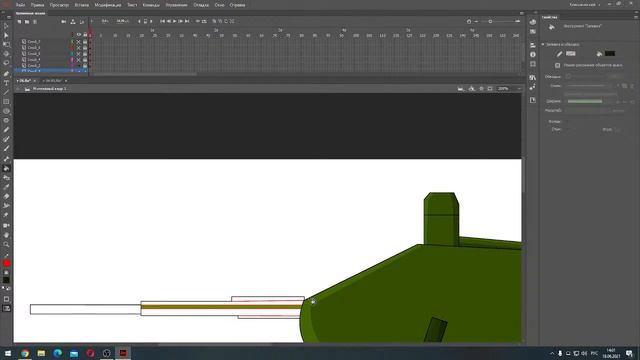Viewport: 640px width, 360px height.
Task: Open the Модификация menu
Action: [x=108, y=5]
